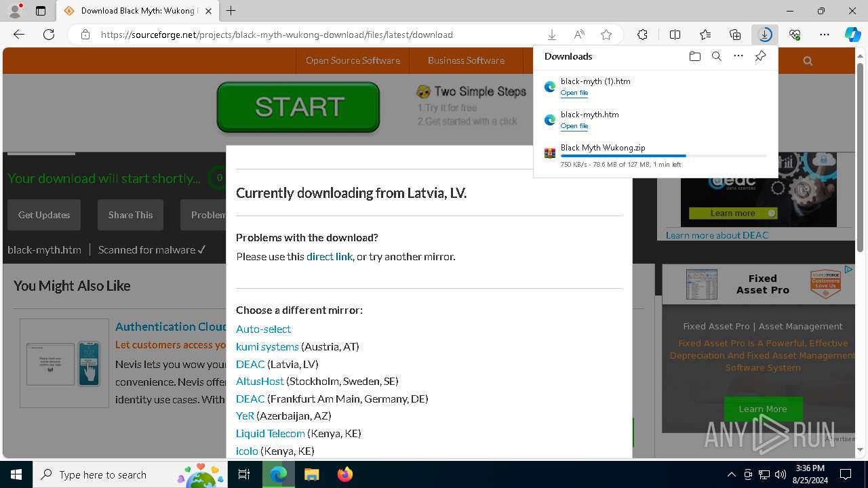This screenshot has height=488, width=868.
Task: Open the downloads folder icon in panel
Action: point(694,56)
